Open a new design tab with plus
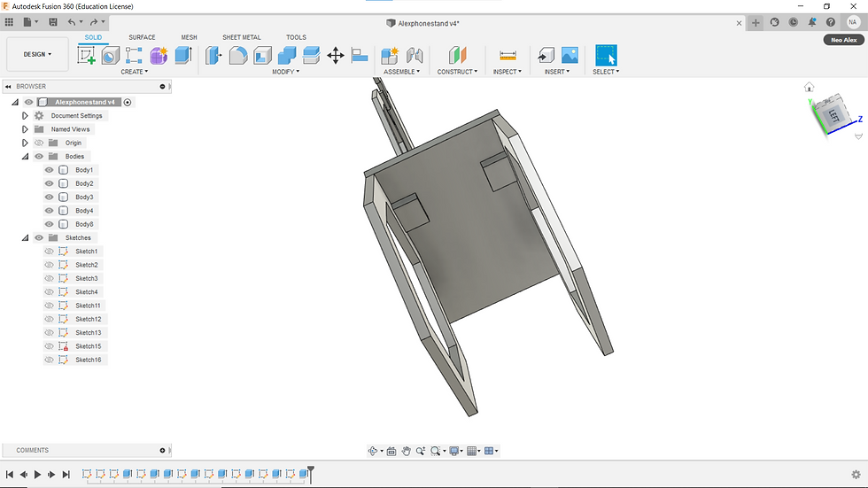 tap(756, 23)
